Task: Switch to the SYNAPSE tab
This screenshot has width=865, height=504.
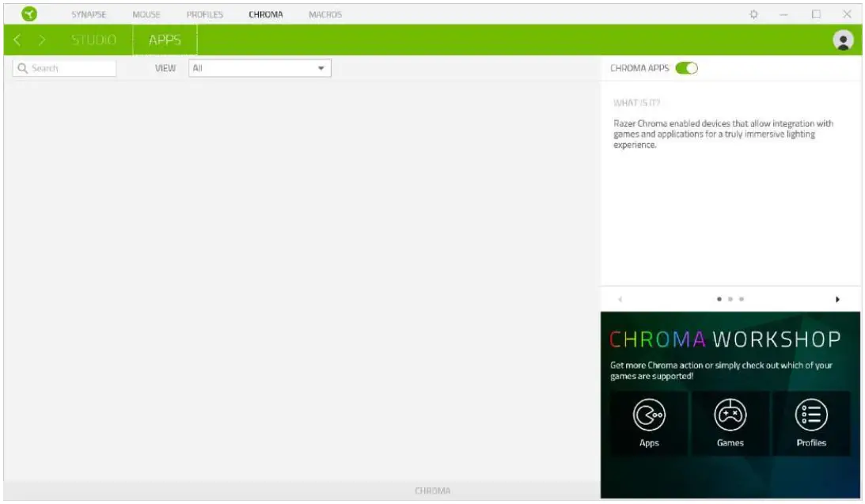Action: pyautogui.click(x=89, y=13)
